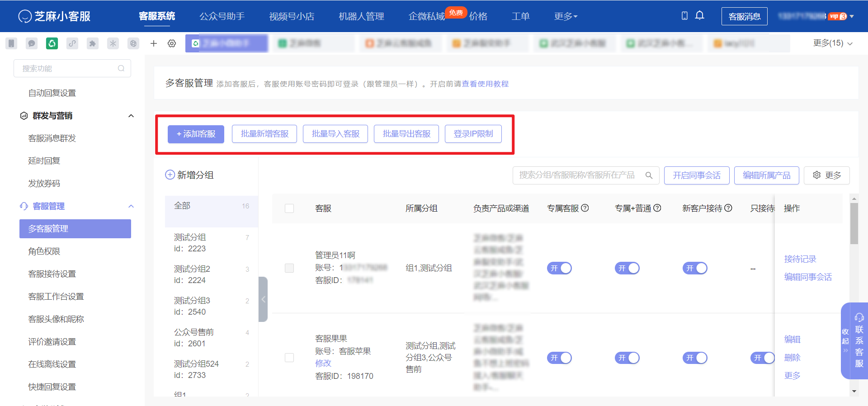The height and width of the screenshot is (406, 868).
Task: Collapse the group panel with arrow handle
Action: (263, 299)
